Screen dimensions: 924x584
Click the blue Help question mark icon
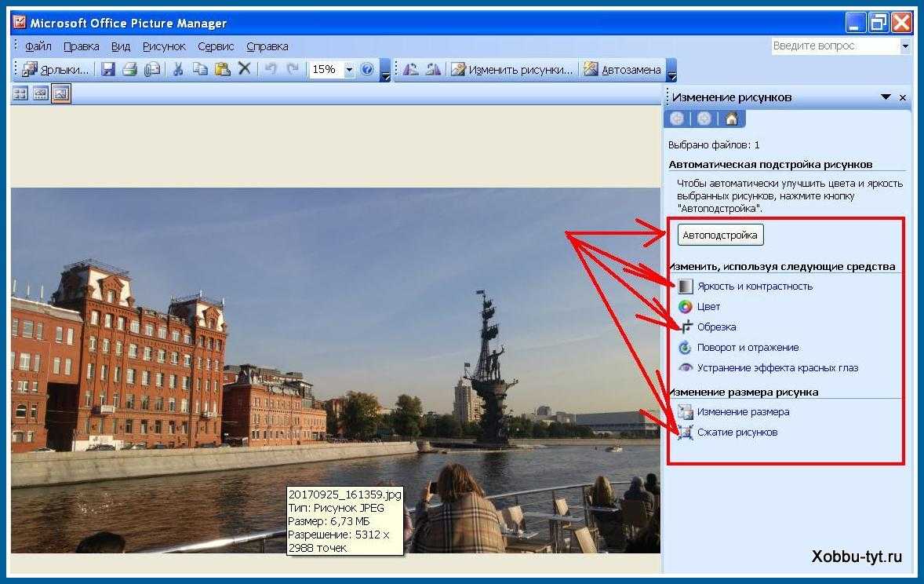(367, 70)
